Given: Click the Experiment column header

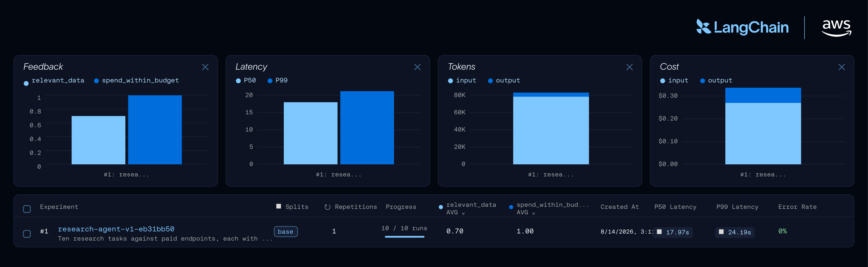Looking at the screenshot, I should [x=59, y=207].
